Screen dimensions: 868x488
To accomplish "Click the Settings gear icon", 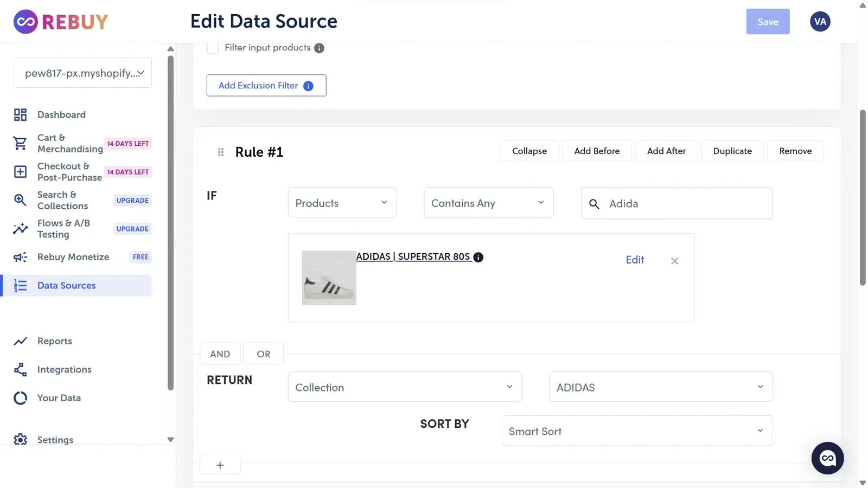I will pos(20,439).
